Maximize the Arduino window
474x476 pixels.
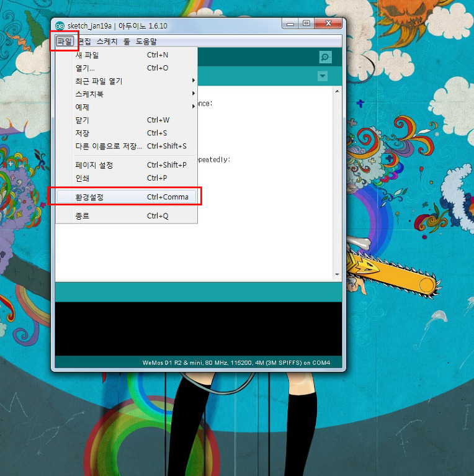pyautogui.click(x=306, y=24)
